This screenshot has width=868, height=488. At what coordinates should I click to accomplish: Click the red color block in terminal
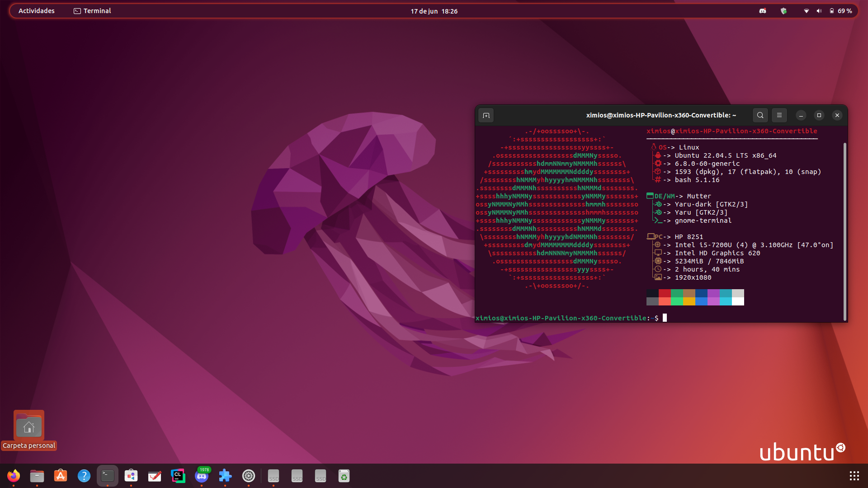[665, 293]
